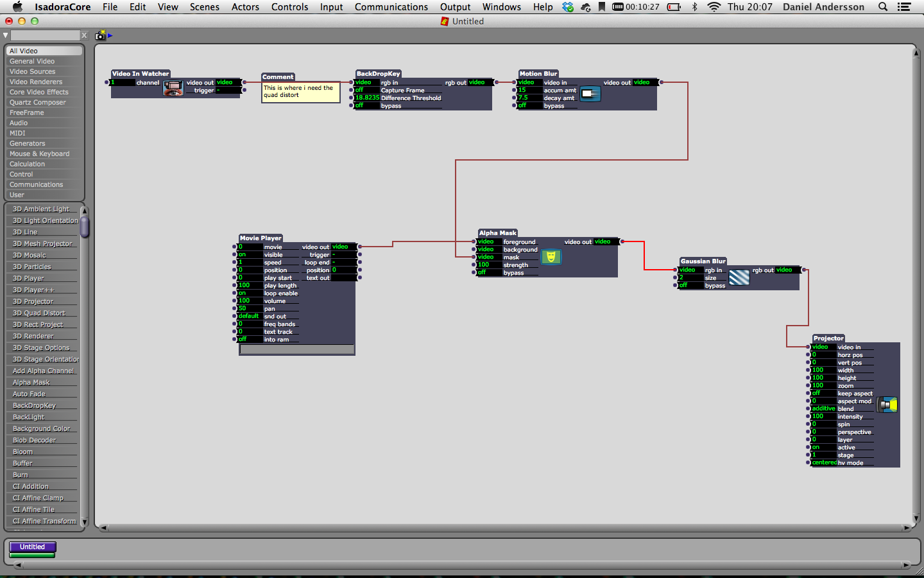Select the Video Sources category
This screenshot has height=578, width=924.
pyautogui.click(x=45, y=71)
